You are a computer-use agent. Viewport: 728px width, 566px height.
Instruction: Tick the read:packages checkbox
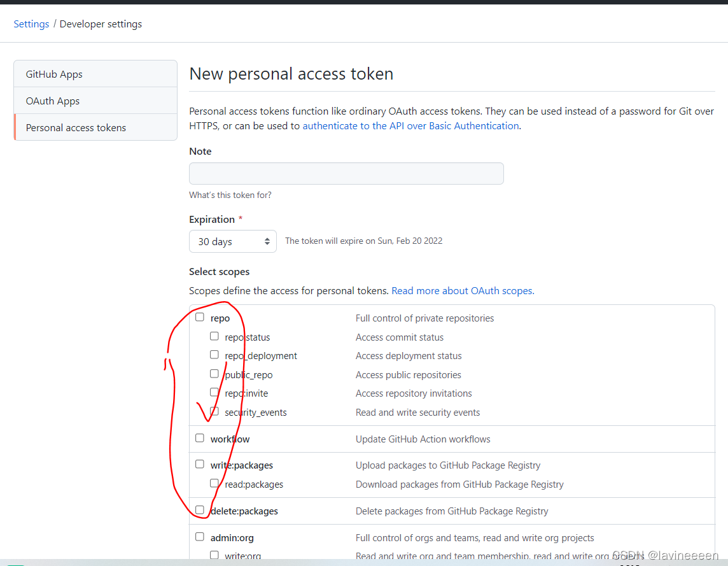click(214, 483)
